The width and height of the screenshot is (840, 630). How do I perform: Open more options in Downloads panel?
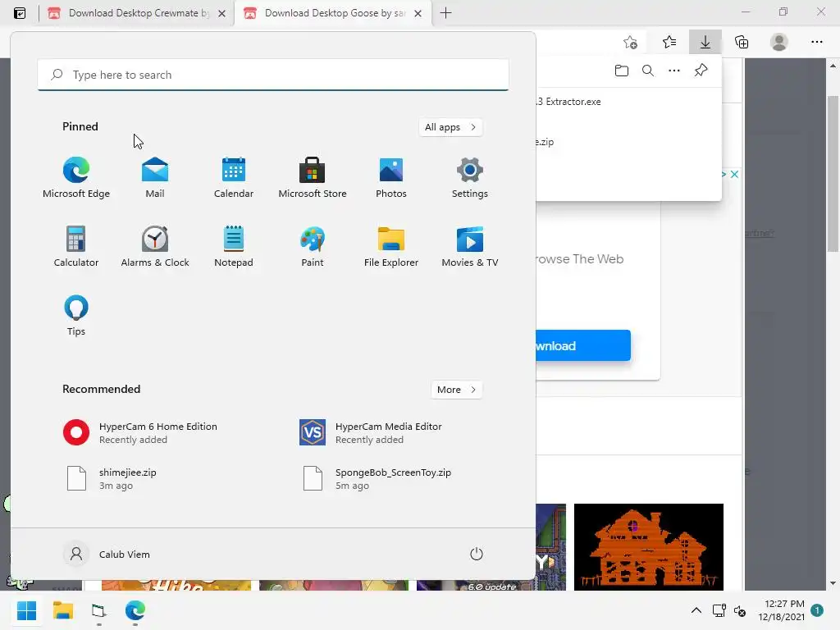click(x=674, y=71)
